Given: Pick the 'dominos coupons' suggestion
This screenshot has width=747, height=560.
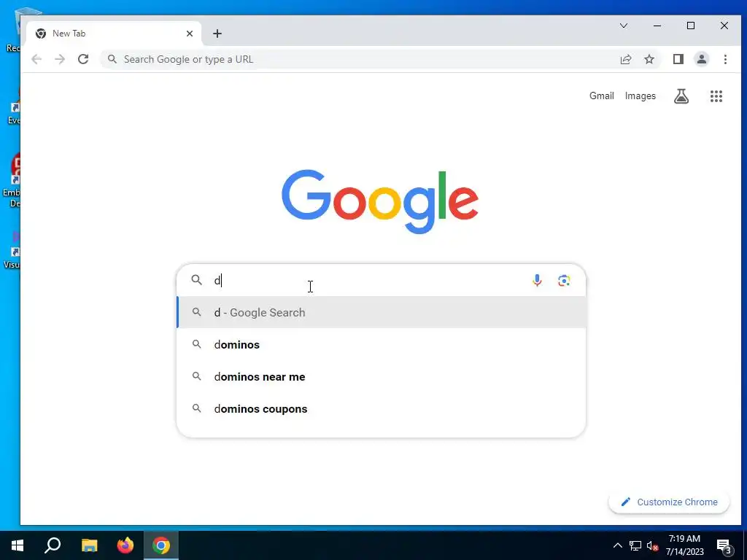Looking at the screenshot, I should tap(381, 408).
